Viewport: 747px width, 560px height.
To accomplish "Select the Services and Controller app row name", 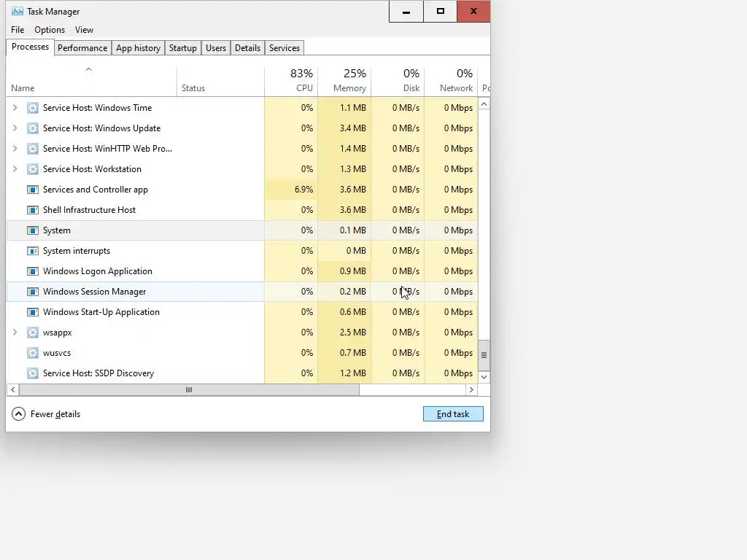I will (96, 190).
